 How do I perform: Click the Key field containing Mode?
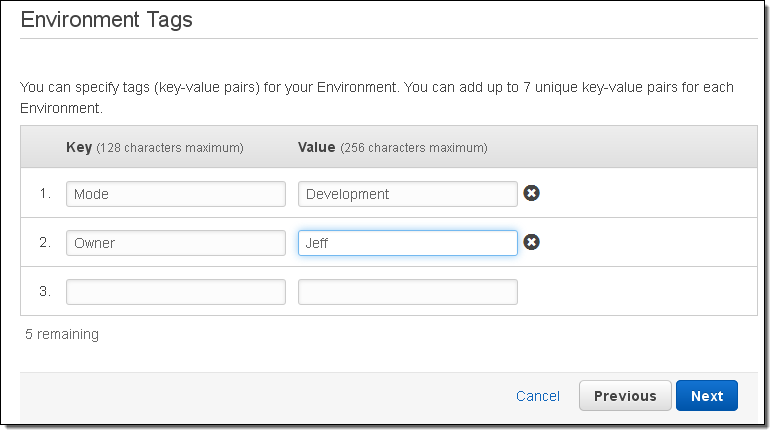pos(176,194)
